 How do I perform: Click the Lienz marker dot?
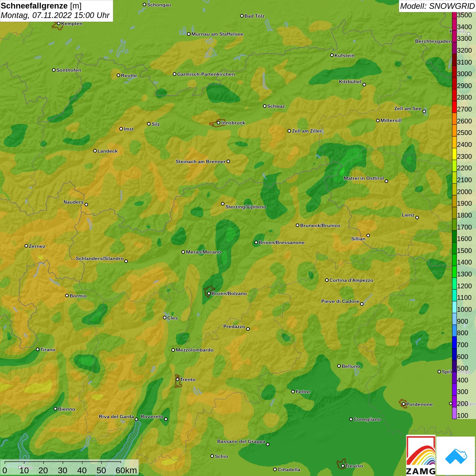(x=417, y=218)
